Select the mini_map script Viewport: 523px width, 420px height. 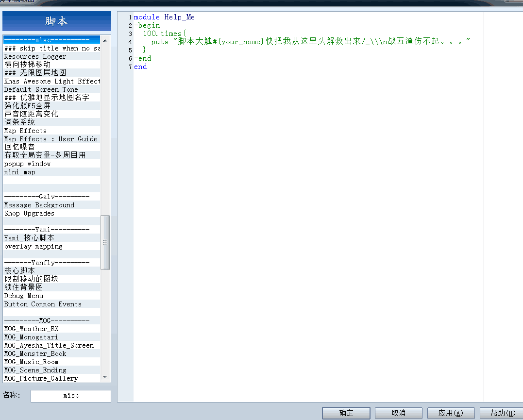51,172
